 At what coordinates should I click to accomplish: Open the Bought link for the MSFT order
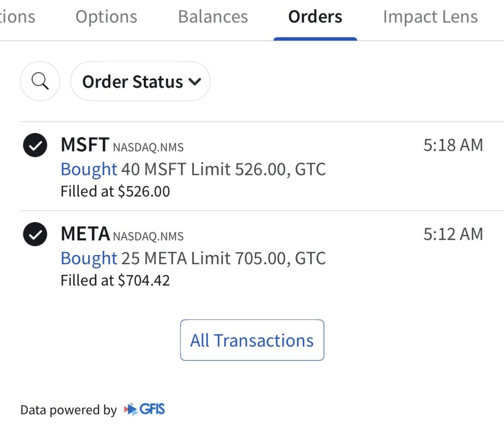(89, 169)
